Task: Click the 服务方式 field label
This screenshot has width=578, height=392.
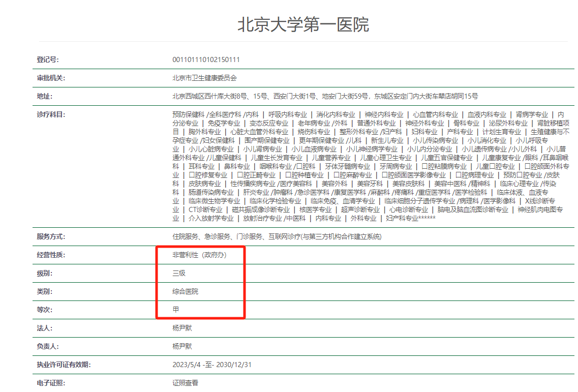Action: point(51,236)
